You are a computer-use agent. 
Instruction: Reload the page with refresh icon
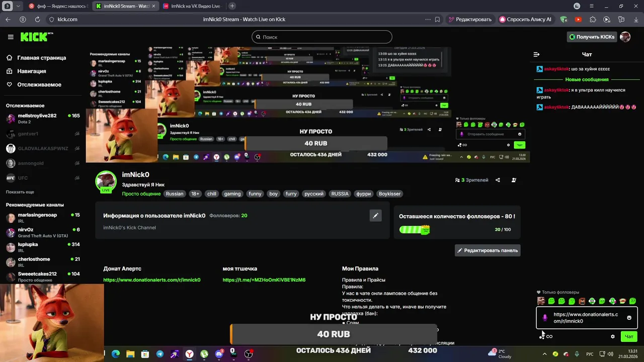click(37, 19)
